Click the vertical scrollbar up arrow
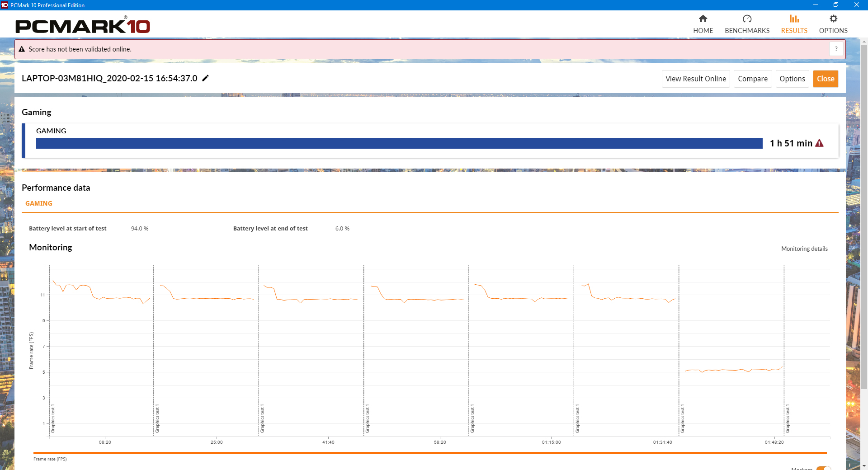 (x=864, y=42)
